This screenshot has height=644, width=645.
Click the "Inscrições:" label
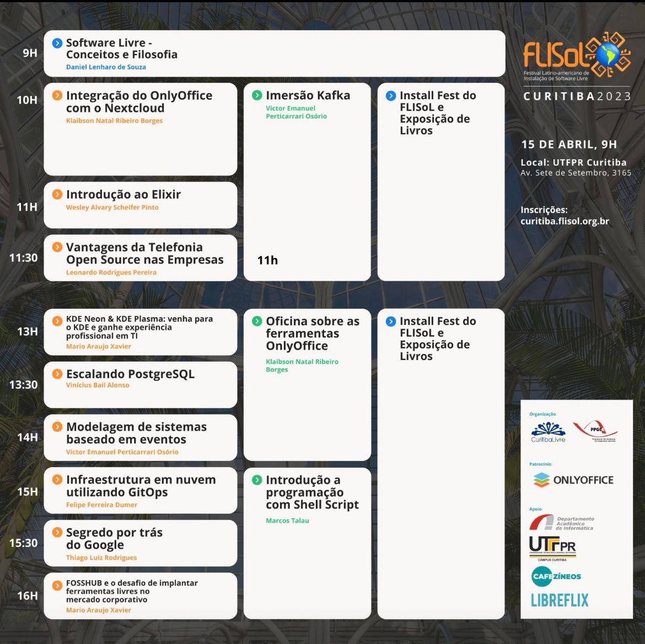click(544, 210)
